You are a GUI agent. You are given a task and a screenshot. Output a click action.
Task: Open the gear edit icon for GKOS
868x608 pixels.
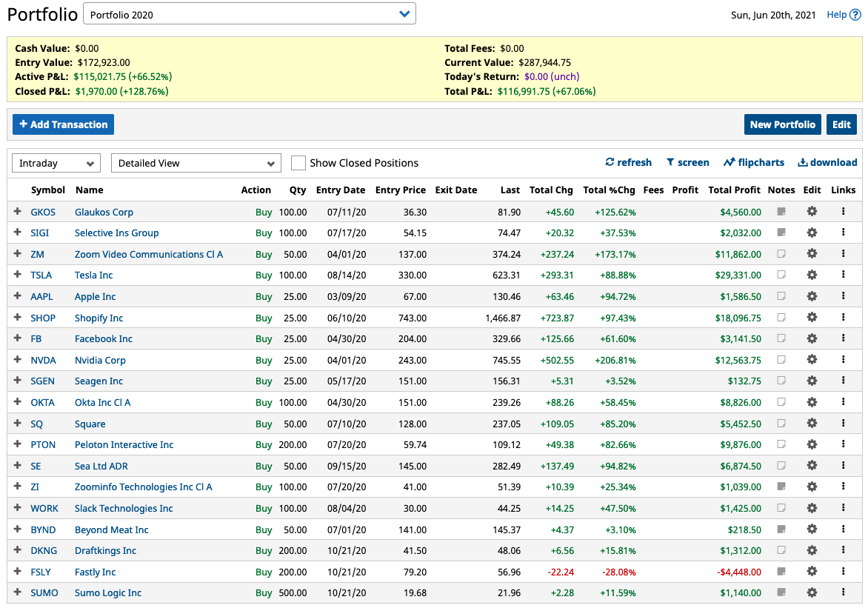812,211
